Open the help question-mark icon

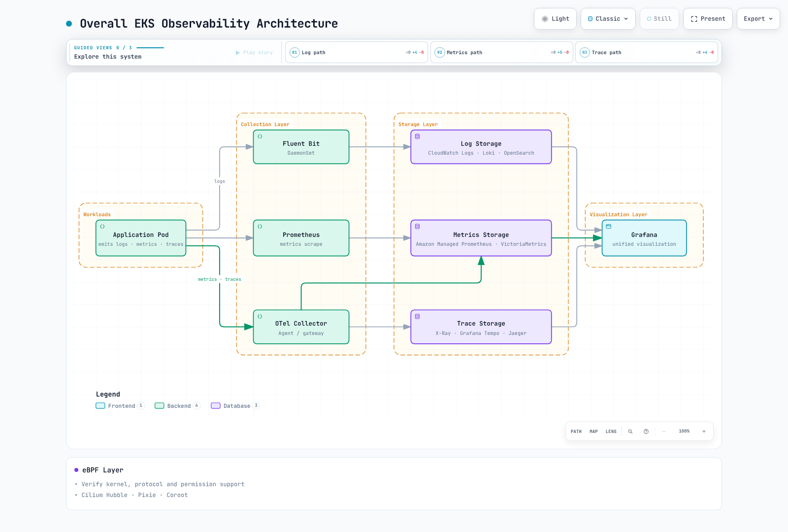646,432
